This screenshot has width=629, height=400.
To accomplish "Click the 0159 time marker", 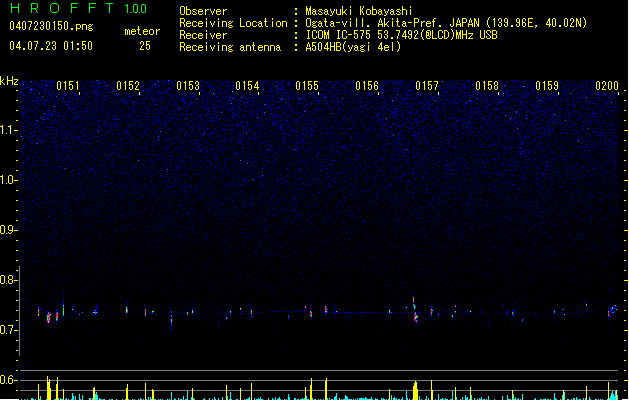I will coord(547,86).
